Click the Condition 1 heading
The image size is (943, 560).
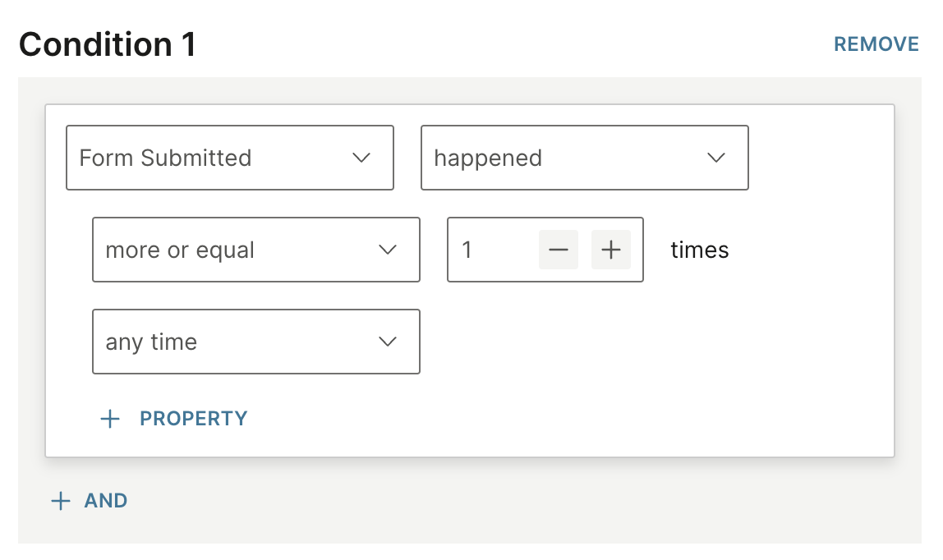[x=108, y=44]
